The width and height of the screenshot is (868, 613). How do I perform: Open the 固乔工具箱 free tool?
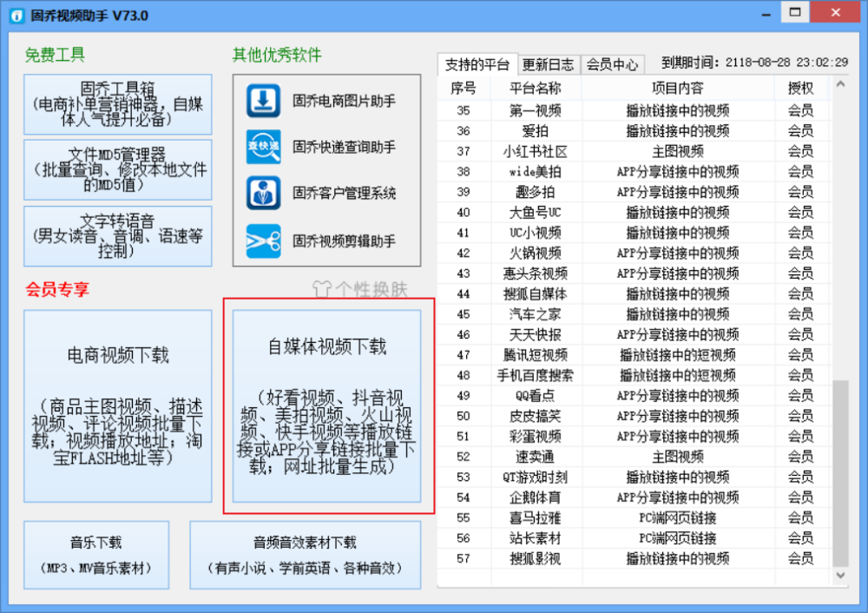117,104
